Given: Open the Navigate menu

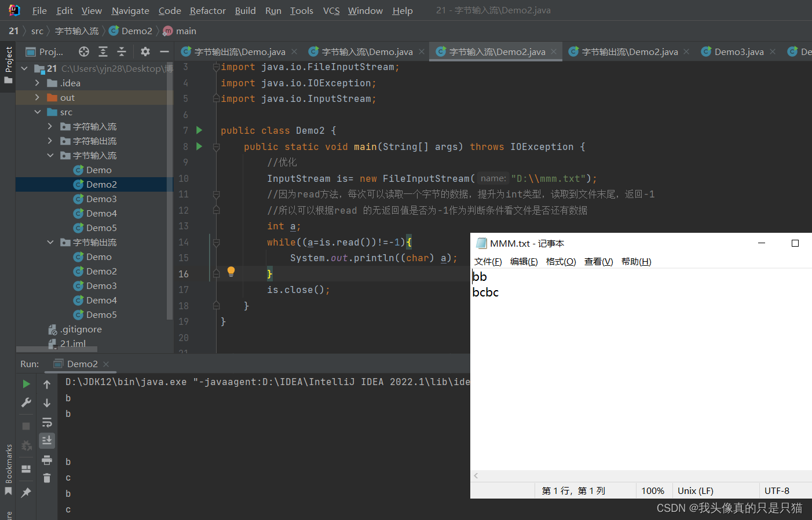Looking at the screenshot, I should coord(130,10).
